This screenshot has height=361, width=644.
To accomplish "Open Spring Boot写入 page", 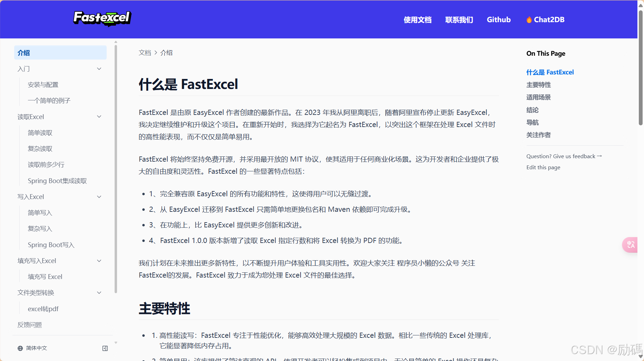I will [x=51, y=245].
